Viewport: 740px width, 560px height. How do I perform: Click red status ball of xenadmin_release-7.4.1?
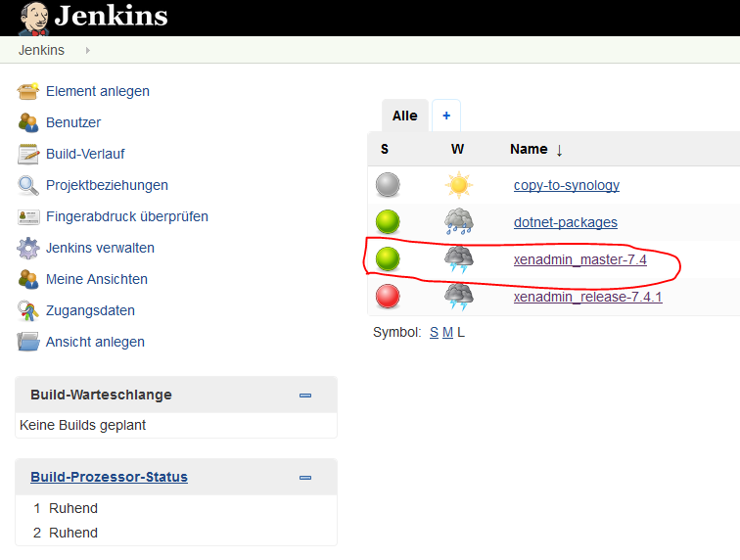point(388,297)
